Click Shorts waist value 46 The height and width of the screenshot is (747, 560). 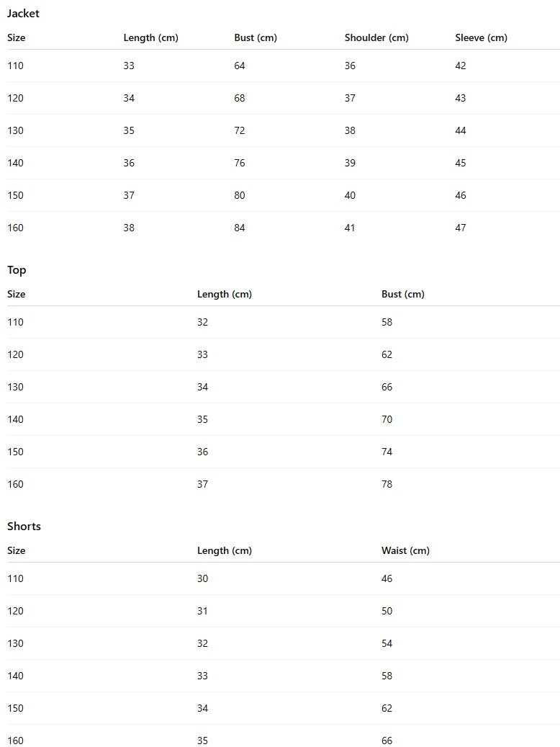click(x=387, y=579)
